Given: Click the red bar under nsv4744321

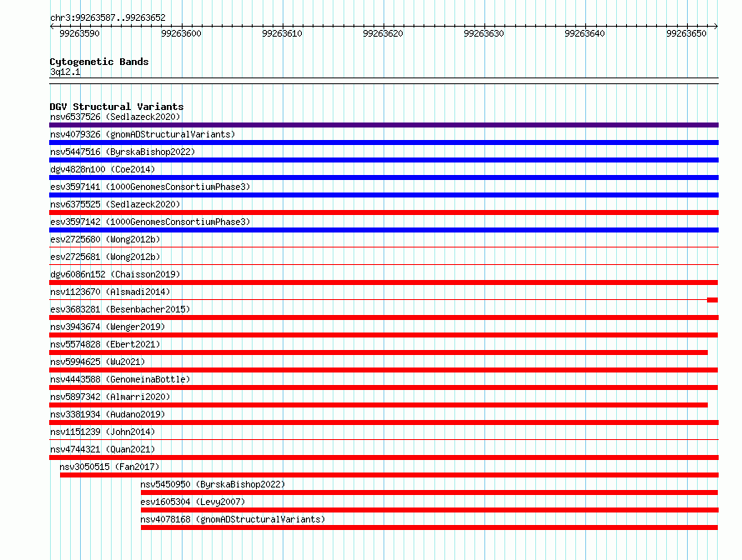Looking at the screenshot, I should (384, 457).
